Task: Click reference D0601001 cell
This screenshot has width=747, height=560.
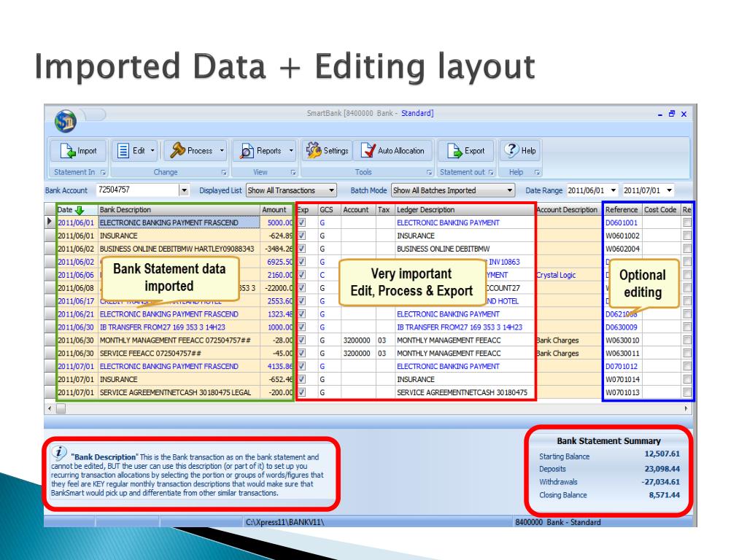Action: (622, 222)
